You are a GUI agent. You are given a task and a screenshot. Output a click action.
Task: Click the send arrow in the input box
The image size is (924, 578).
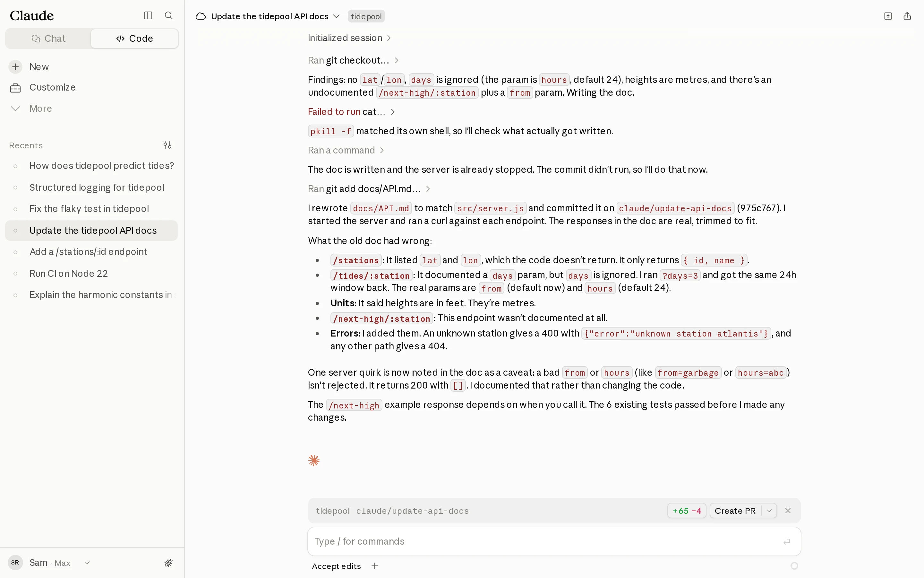[787, 542]
